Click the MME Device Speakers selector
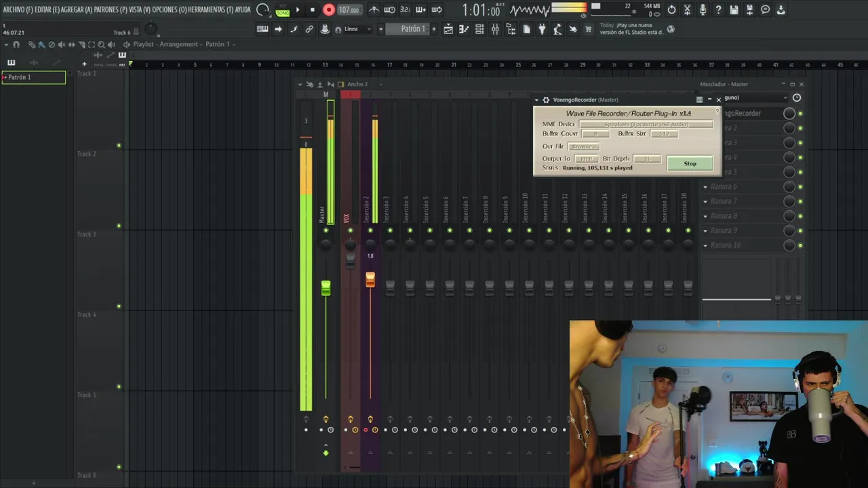The height and width of the screenshot is (488, 868). [x=646, y=124]
